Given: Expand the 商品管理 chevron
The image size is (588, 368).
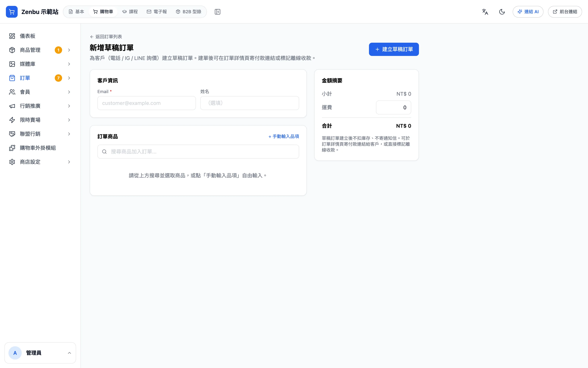Looking at the screenshot, I should coord(69,50).
